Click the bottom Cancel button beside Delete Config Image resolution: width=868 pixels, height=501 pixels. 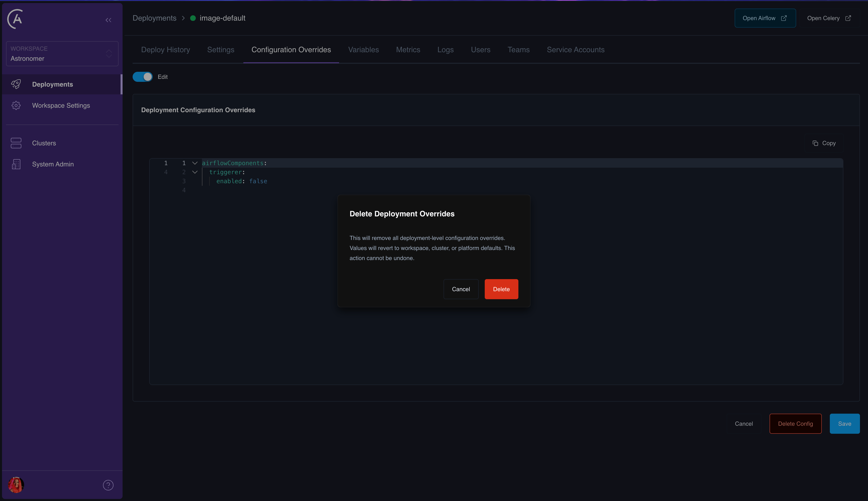tap(744, 424)
